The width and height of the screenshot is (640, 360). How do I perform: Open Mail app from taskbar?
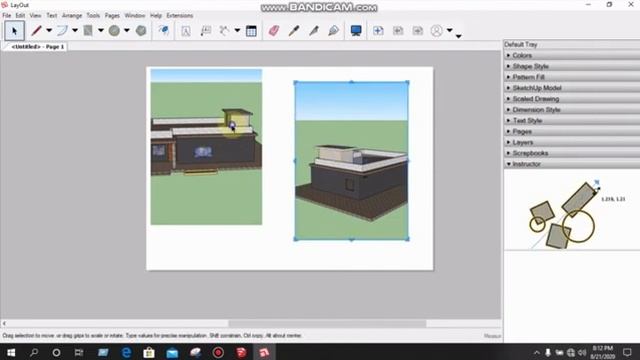[172, 352]
